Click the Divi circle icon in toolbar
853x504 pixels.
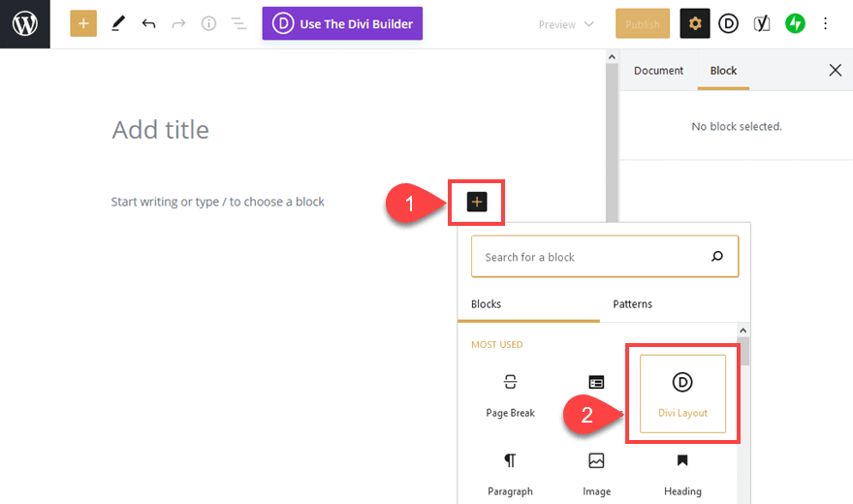tap(728, 24)
